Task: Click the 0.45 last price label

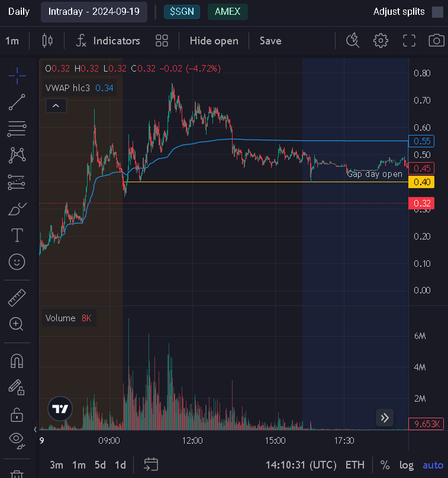Action: tap(421, 168)
